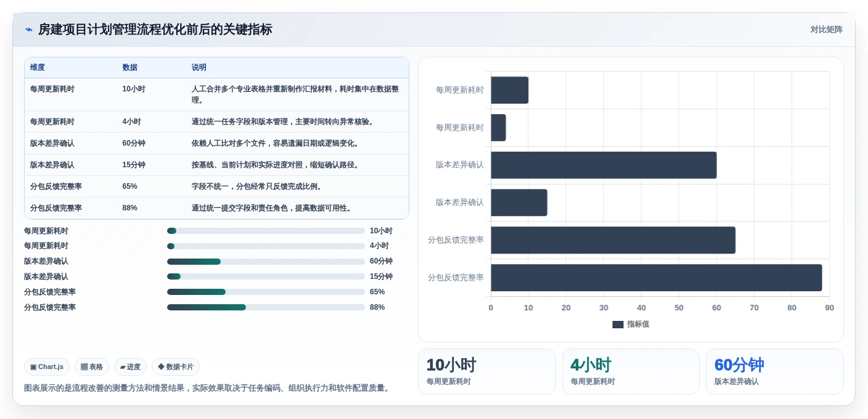Select the Chart.js chip

[x=47, y=367]
